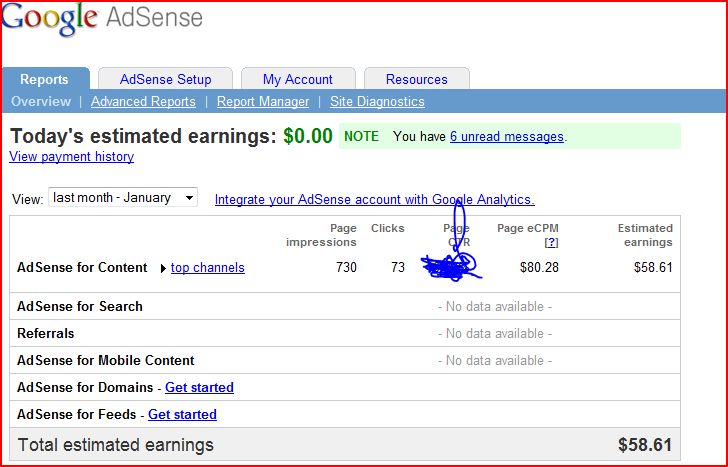
Task: Click the total $58.61 amount
Action: click(644, 445)
